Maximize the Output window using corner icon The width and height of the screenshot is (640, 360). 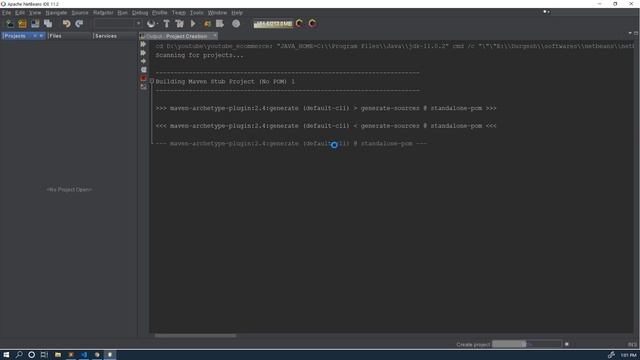coord(636,33)
